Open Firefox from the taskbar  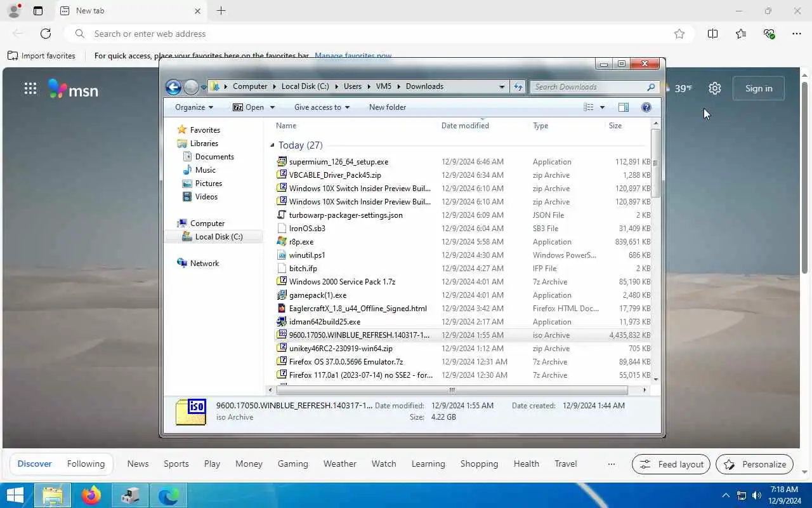[91, 495]
